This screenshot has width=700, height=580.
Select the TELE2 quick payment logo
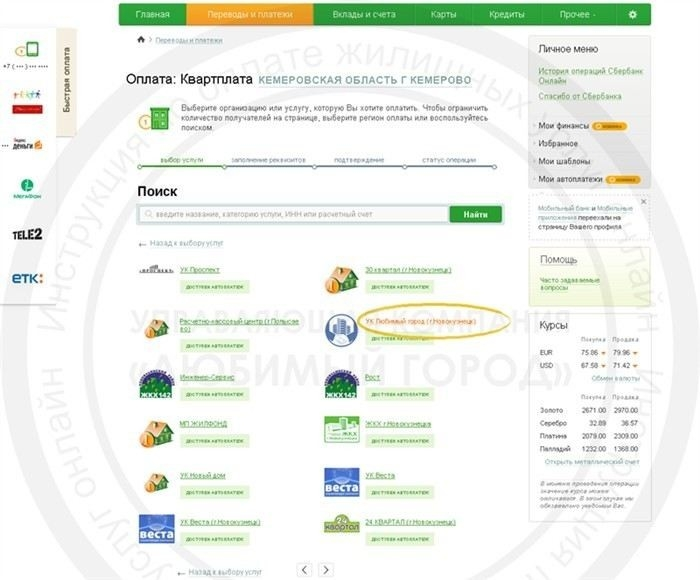27,234
